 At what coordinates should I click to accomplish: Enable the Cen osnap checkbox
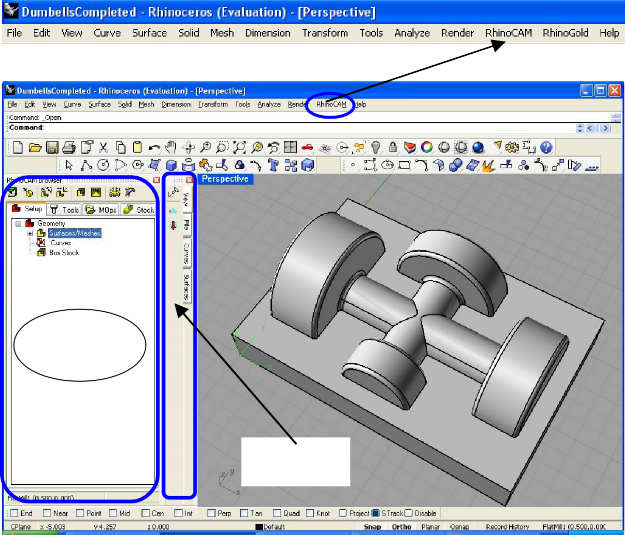[145, 513]
